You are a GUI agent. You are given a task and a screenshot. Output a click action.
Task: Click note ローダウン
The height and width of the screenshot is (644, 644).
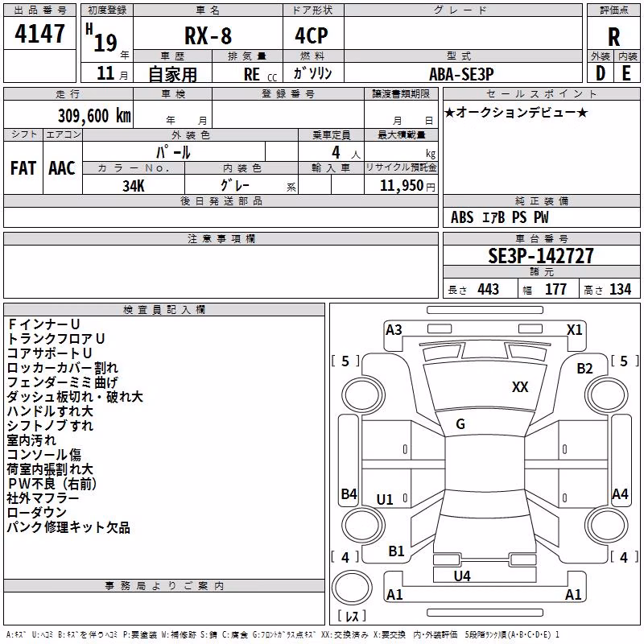click(37, 513)
